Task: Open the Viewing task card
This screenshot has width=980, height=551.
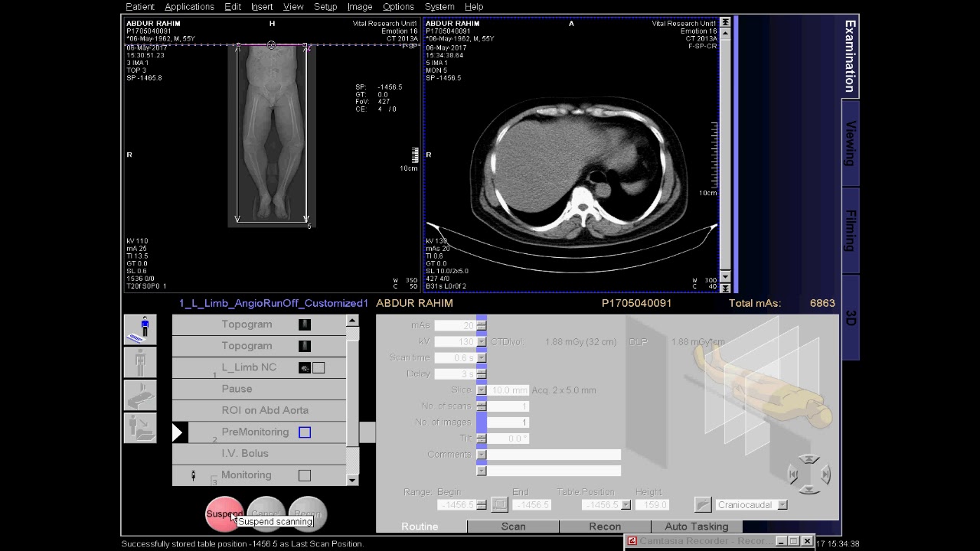Action: coord(850,143)
